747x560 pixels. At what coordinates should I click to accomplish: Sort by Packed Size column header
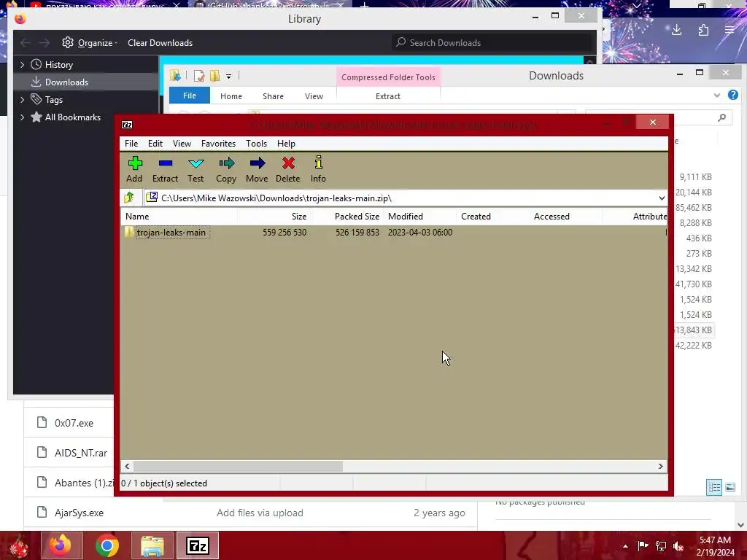357,216
